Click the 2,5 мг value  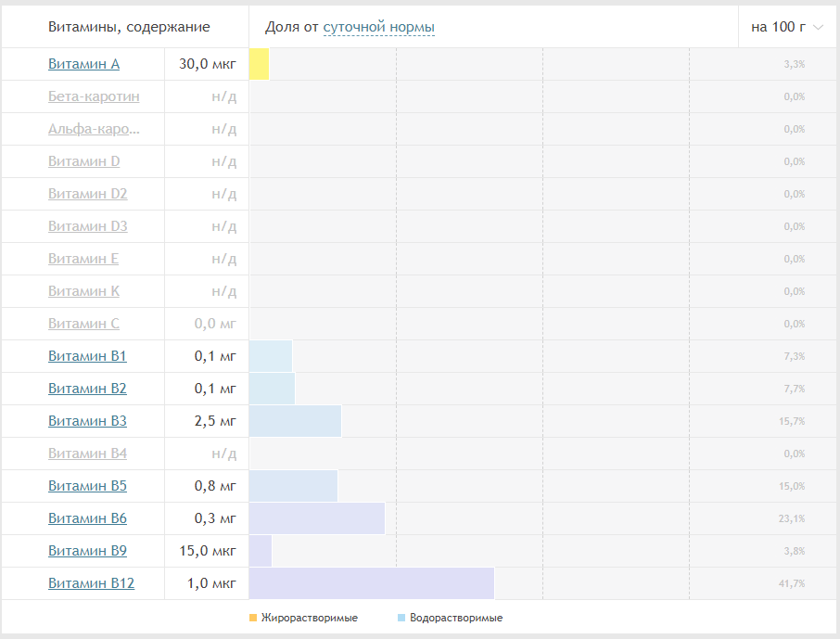pyautogui.click(x=215, y=421)
